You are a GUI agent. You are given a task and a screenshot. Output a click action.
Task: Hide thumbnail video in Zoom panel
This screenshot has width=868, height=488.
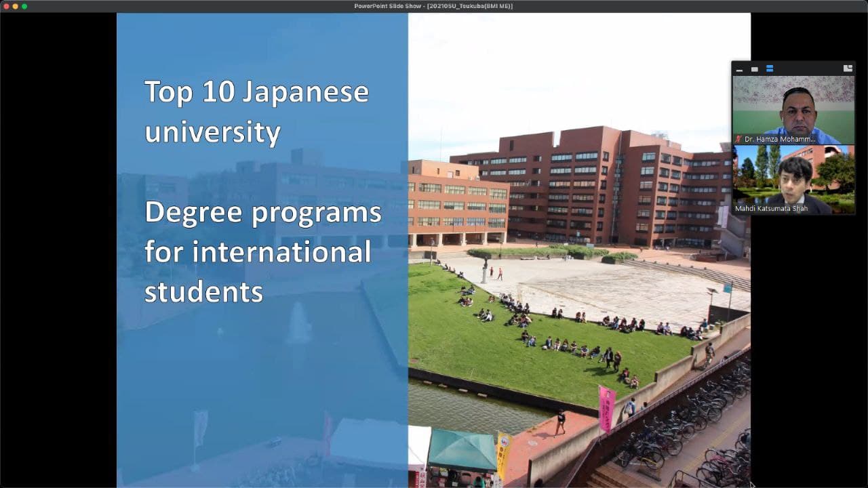pyautogui.click(x=739, y=69)
